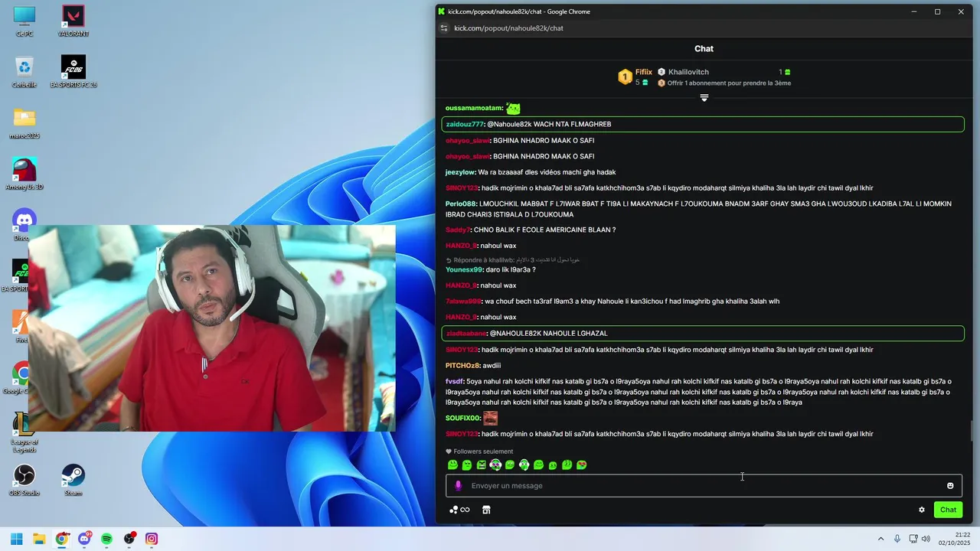Open Spotify from the taskbar

(106, 539)
